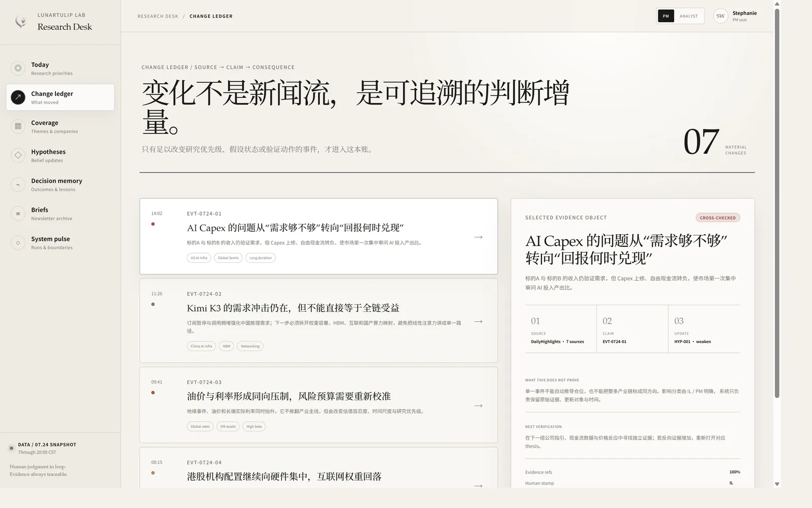Click the Evidence refs 100% value
Viewport: 812px width, 508px height.
735,472
